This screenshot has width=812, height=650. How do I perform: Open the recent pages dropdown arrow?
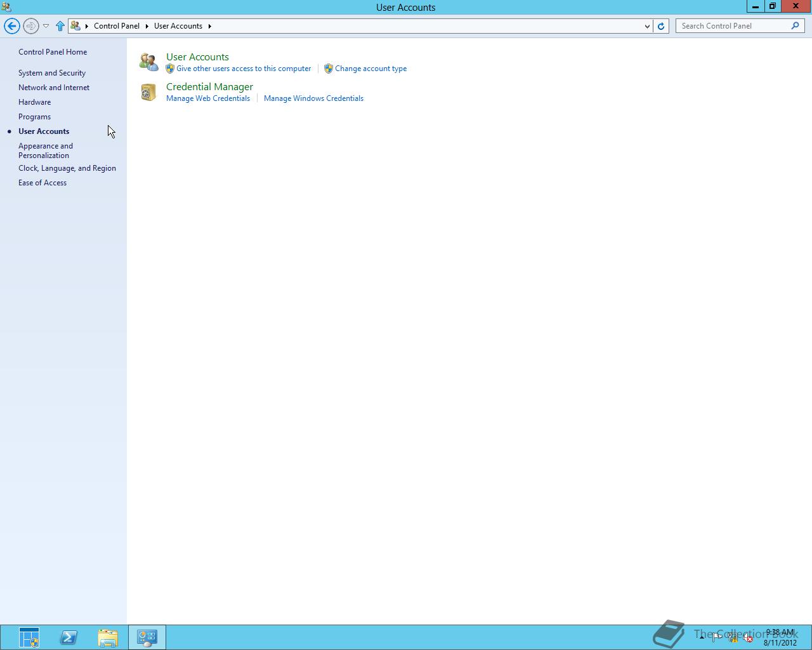46,26
